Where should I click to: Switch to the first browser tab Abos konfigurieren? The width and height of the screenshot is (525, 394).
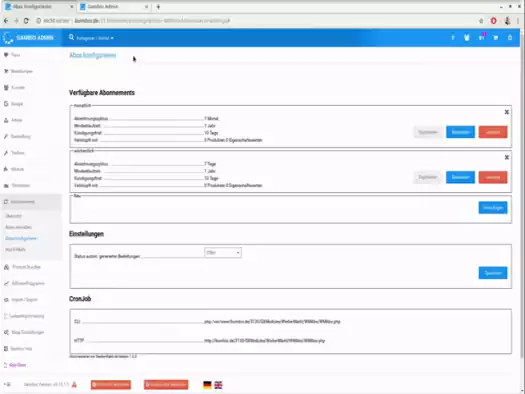pyautogui.click(x=39, y=7)
